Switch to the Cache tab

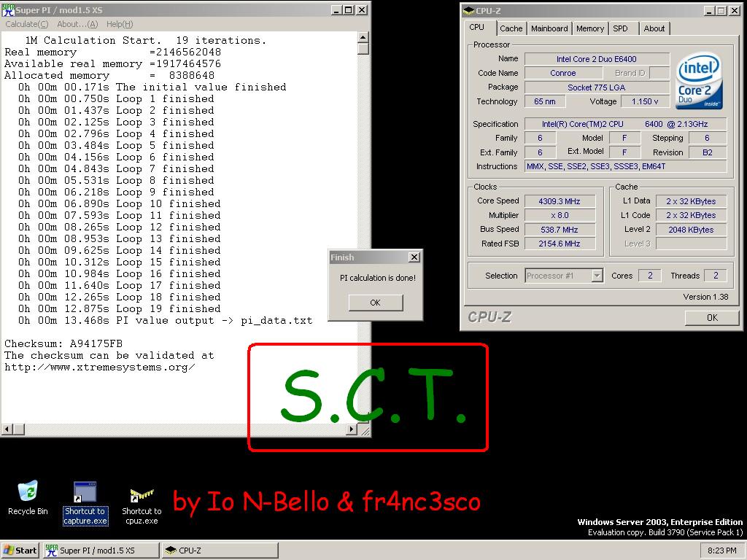511,28
